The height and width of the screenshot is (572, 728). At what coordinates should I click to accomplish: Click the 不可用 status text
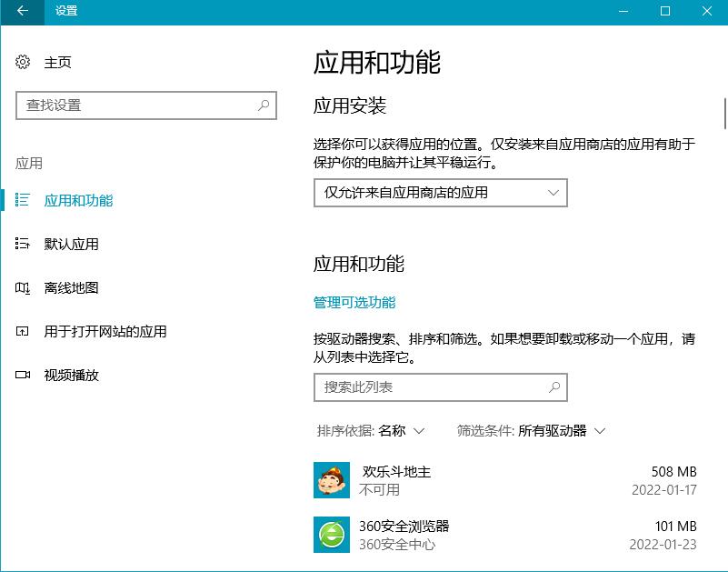click(379, 490)
